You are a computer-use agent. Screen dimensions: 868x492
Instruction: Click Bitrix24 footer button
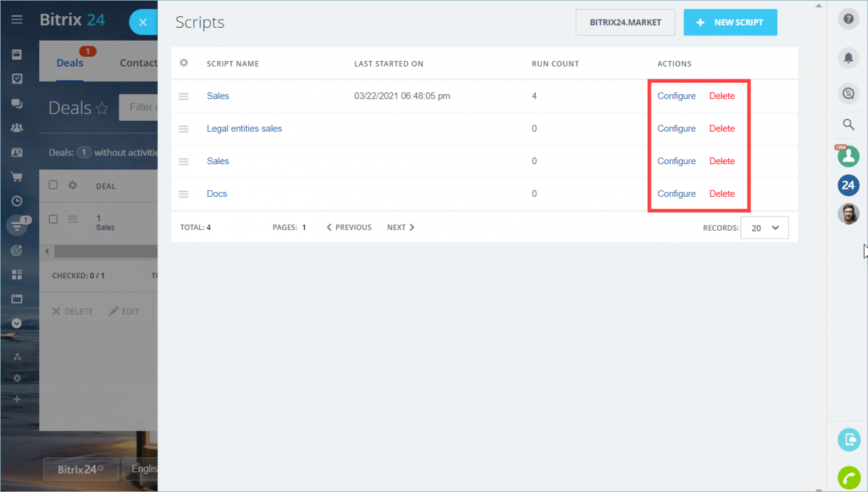81,469
